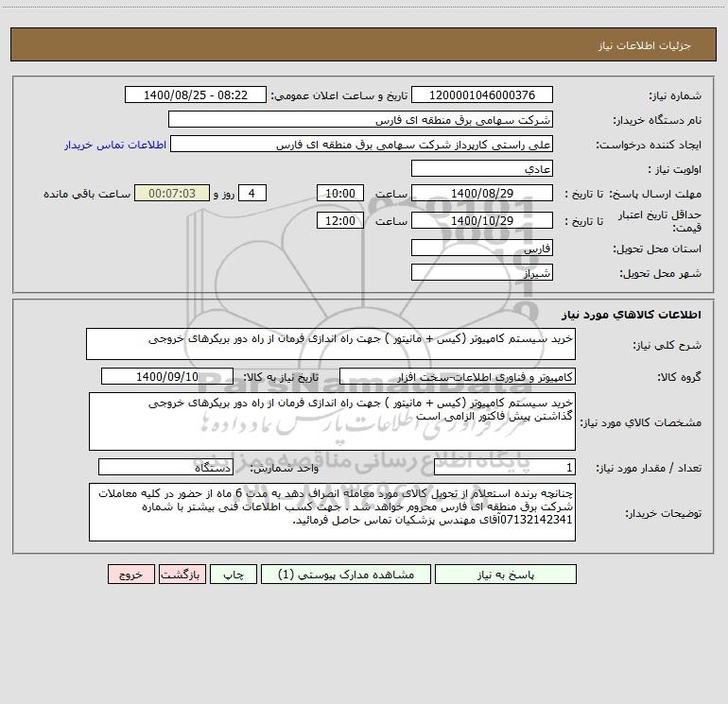This screenshot has width=728, height=704.
Task: Click the remaining days field 4
Action: 252,193
